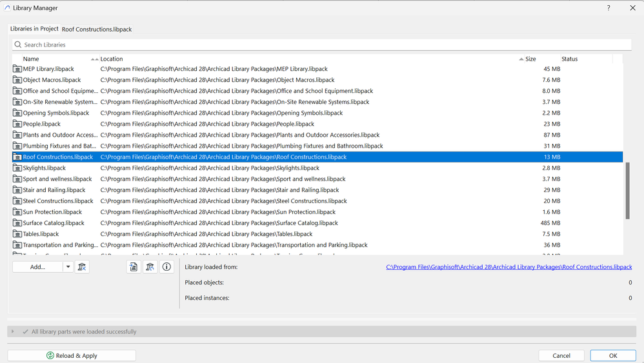Click the help question mark in title bar

609,8
